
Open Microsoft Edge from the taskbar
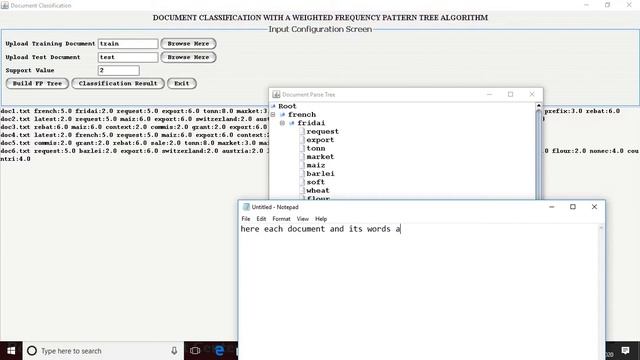(x=219, y=351)
